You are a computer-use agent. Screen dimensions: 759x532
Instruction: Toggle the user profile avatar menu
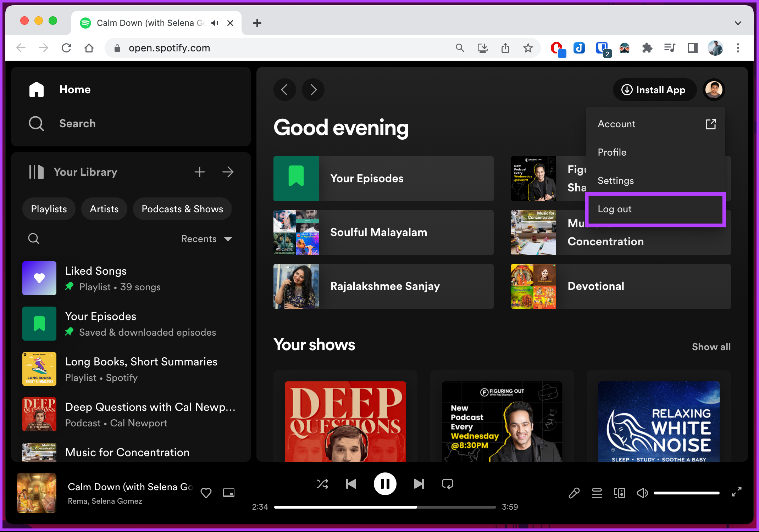714,90
